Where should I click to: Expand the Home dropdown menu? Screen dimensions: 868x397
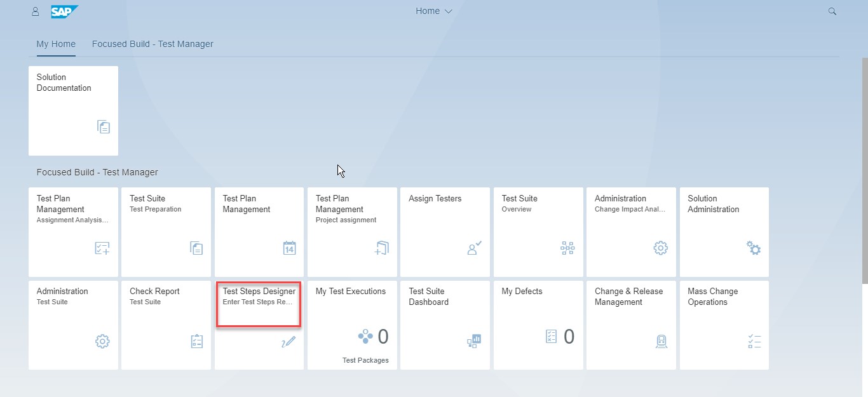point(434,11)
